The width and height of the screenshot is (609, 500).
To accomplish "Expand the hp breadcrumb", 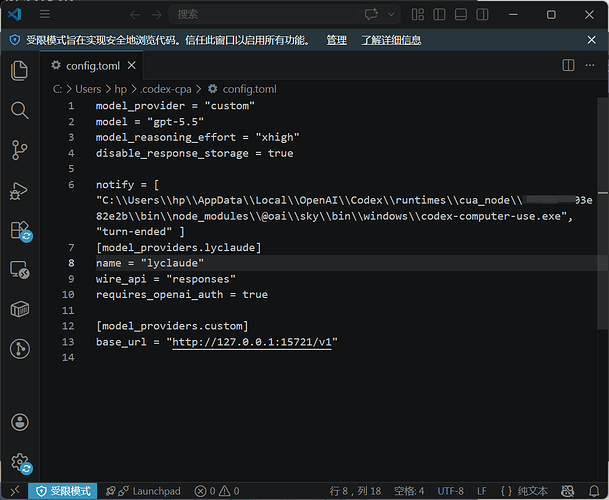I will [120, 89].
